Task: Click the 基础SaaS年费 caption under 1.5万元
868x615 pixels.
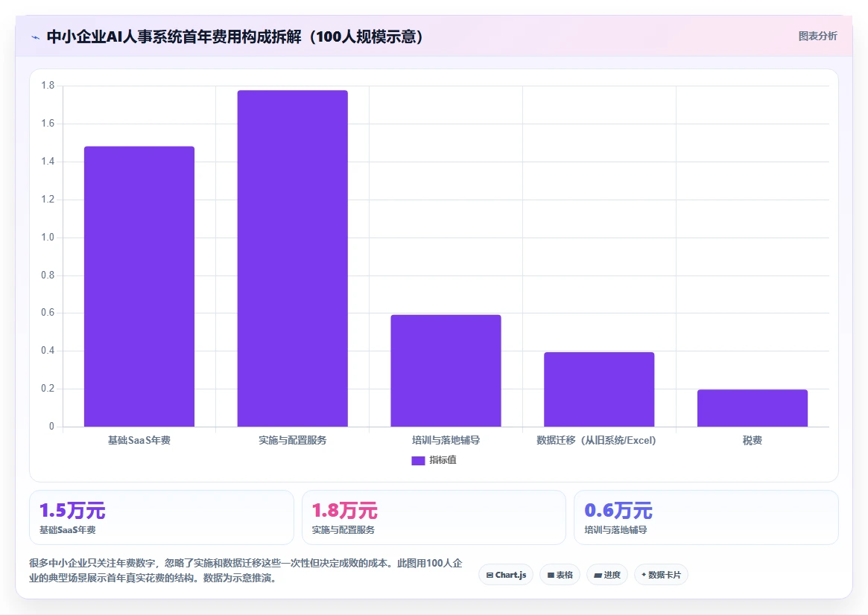Action: (x=68, y=530)
